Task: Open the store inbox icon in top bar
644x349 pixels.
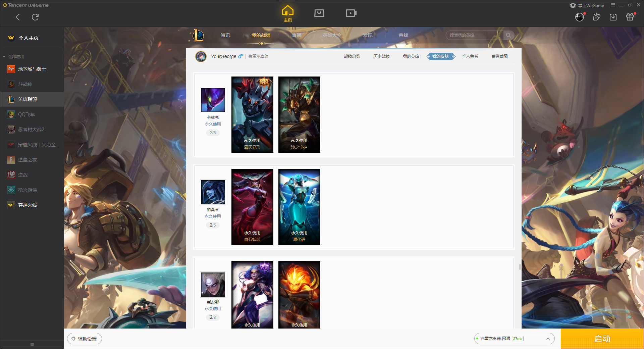Action: click(319, 13)
